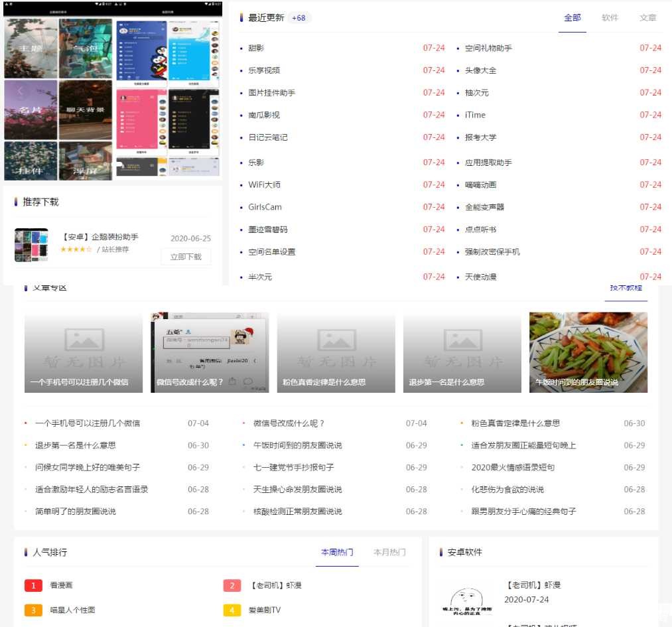The width and height of the screenshot is (672, 627).
Task: Open the 点点听书 link
Action: [x=480, y=230]
